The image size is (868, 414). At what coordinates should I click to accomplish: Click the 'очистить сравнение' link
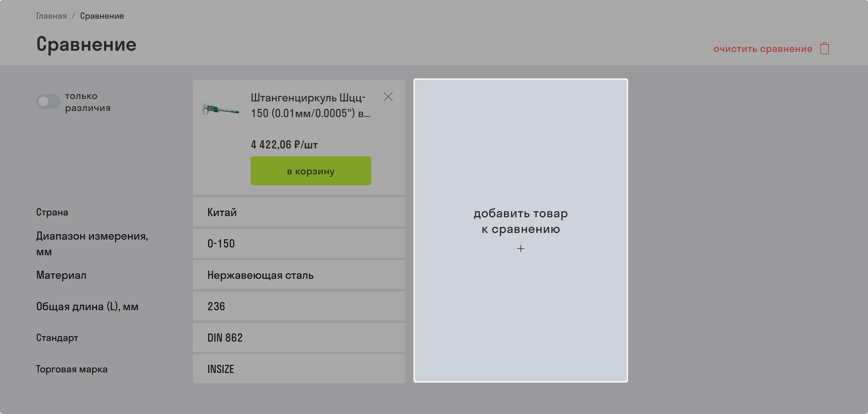pos(763,49)
